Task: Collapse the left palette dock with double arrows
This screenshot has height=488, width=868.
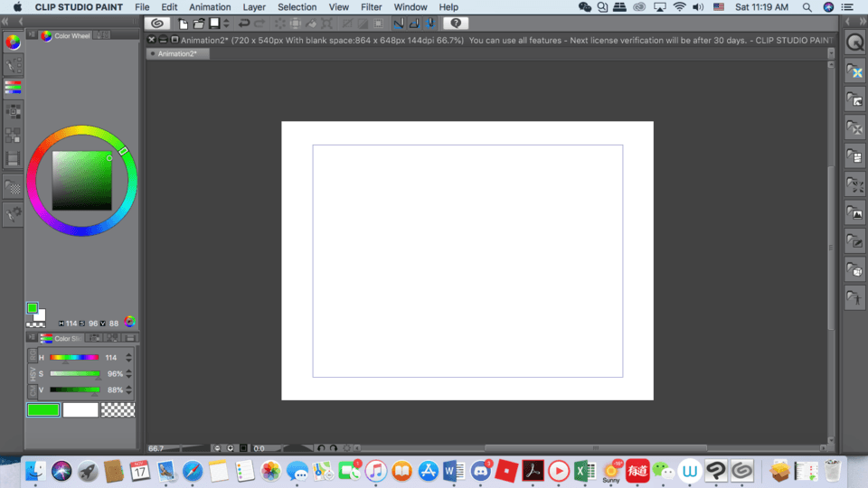Action: 7,21
